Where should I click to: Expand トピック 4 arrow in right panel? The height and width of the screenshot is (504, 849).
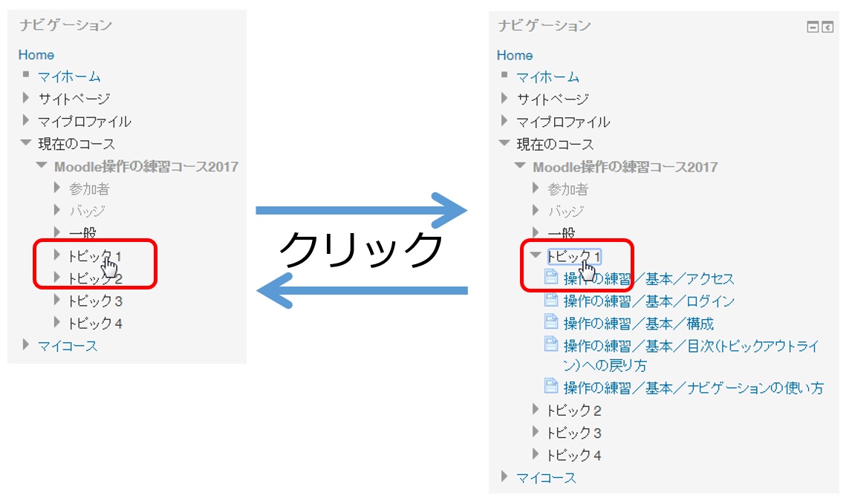click(536, 454)
